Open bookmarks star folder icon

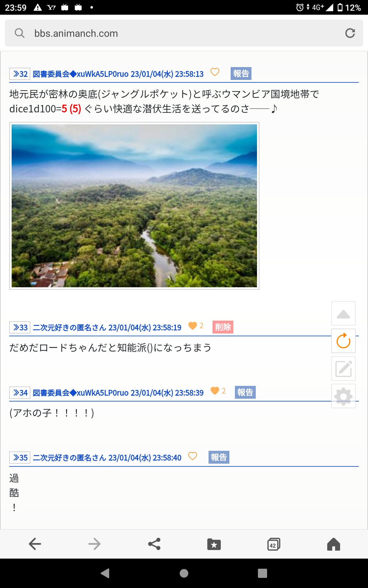coord(214,544)
